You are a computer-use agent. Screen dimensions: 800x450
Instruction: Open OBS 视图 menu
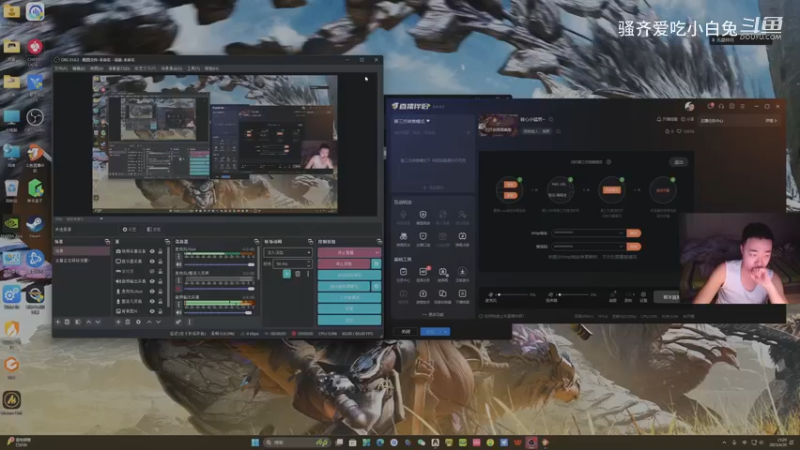[x=96, y=68]
